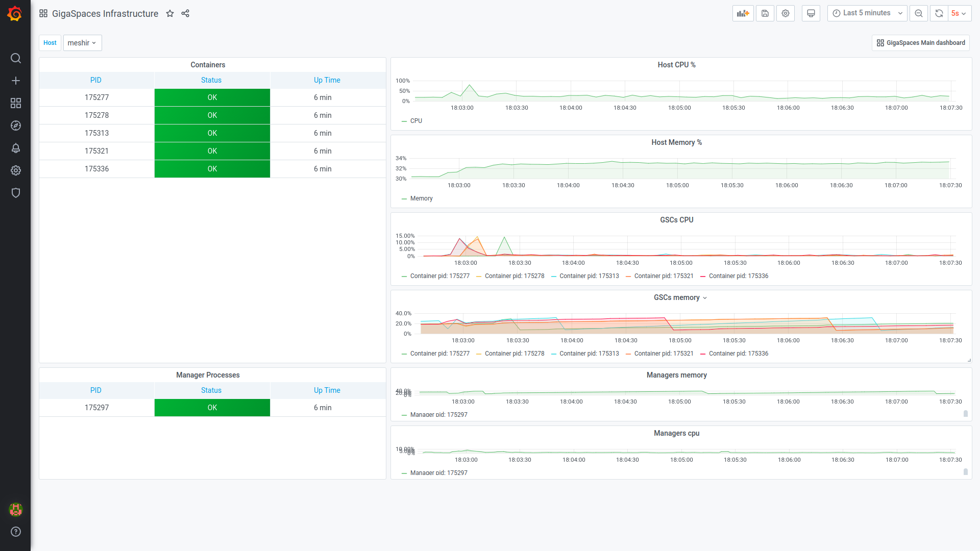Sort Manager Processes by Status
Viewport: 980px width, 551px height.
211,390
